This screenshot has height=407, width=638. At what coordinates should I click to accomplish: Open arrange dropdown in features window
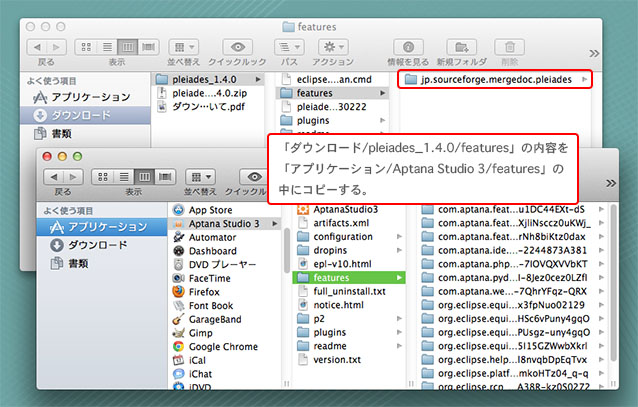pos(184,47)
